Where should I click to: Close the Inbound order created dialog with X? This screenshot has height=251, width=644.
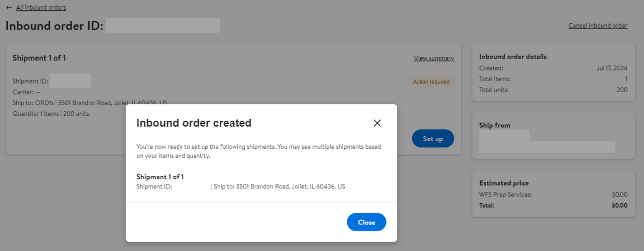pyautogui.click(x=377, y=123)
